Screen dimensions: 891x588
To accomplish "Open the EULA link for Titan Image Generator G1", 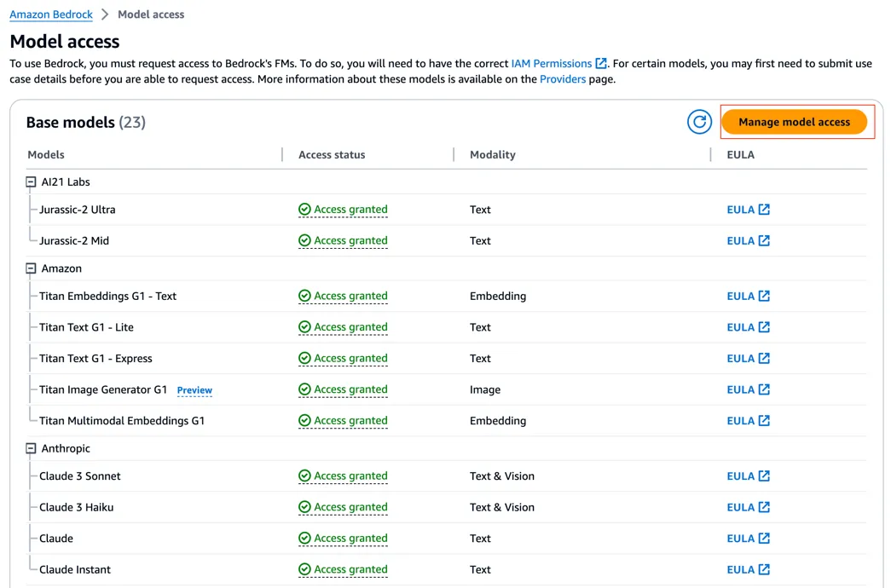I will tap(748, 389).
